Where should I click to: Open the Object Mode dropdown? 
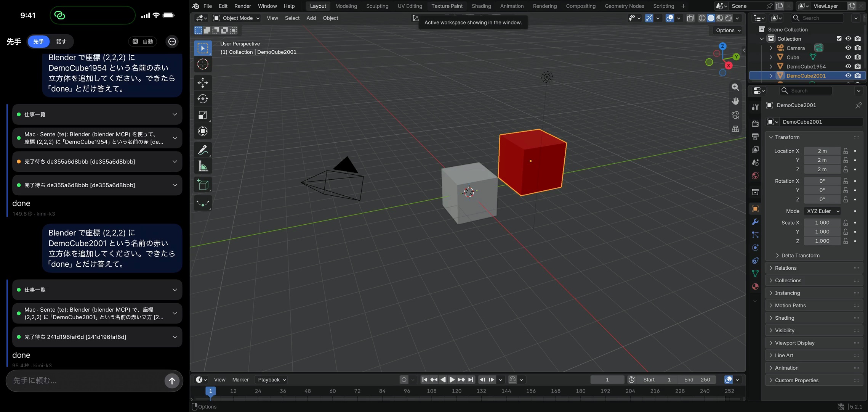236,18
